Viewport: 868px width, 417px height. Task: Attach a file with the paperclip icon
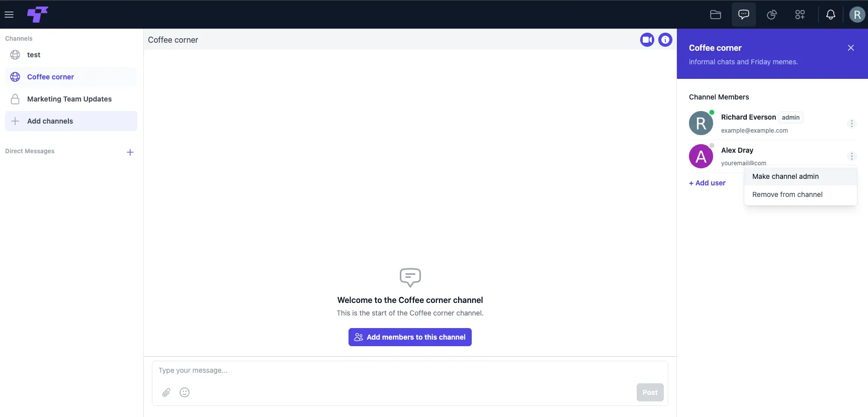[x=166, y=392]
